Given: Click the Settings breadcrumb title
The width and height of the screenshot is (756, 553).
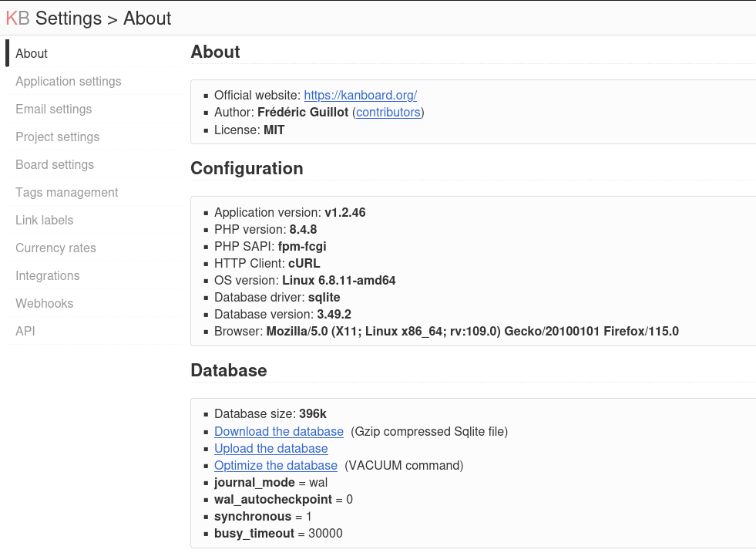Looking at the screenshot, I should (69, 19).
